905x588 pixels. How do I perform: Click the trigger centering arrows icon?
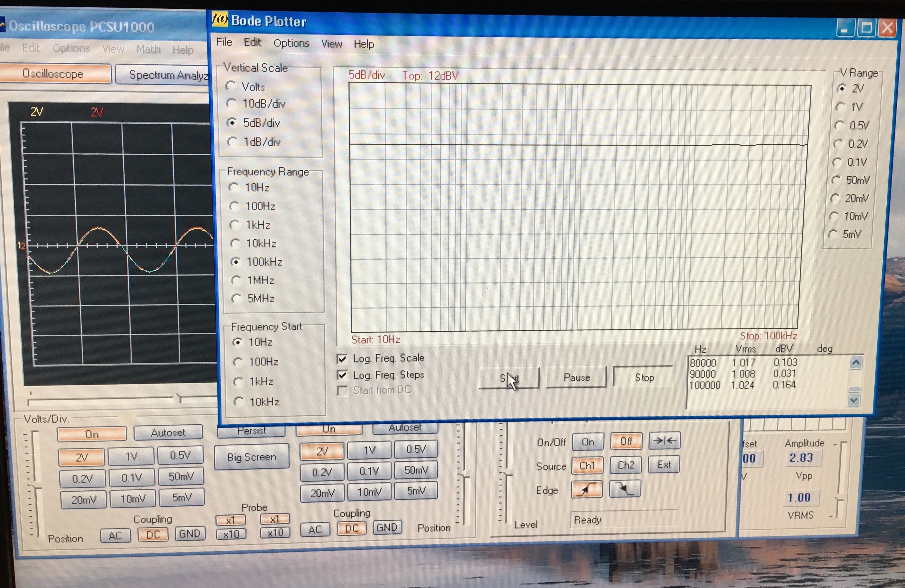click(x=664, y=441)
